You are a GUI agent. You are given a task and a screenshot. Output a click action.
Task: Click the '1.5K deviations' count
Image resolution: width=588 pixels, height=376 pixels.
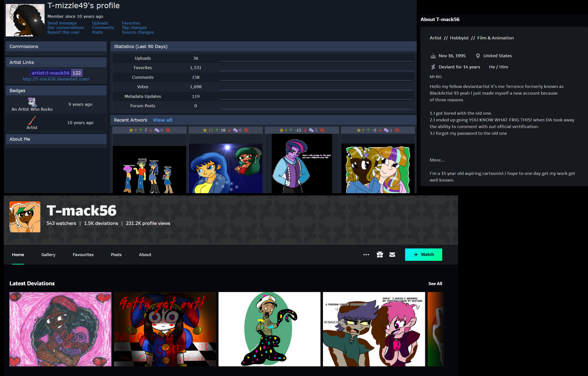coord(101,223)
